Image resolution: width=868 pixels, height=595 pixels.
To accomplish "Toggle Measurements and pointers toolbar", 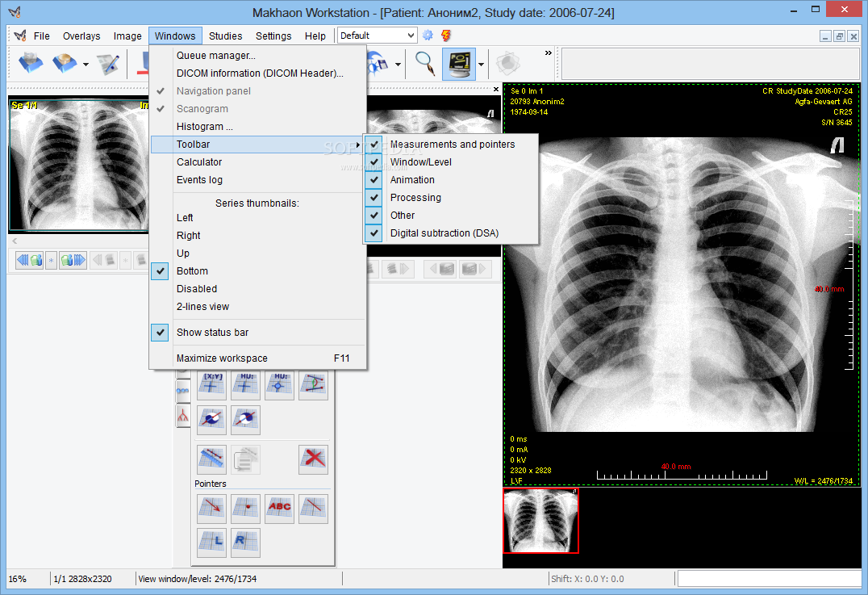I will [x=451, y=144].
